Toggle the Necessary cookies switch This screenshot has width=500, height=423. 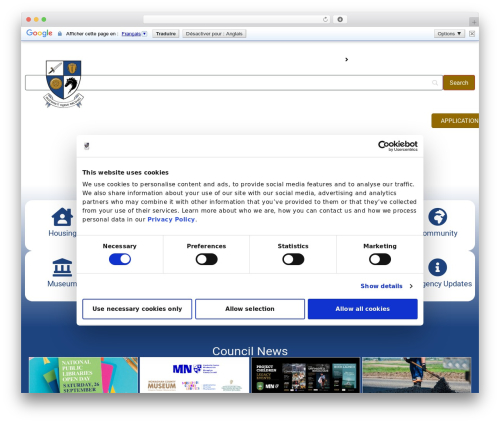(120, 259)
